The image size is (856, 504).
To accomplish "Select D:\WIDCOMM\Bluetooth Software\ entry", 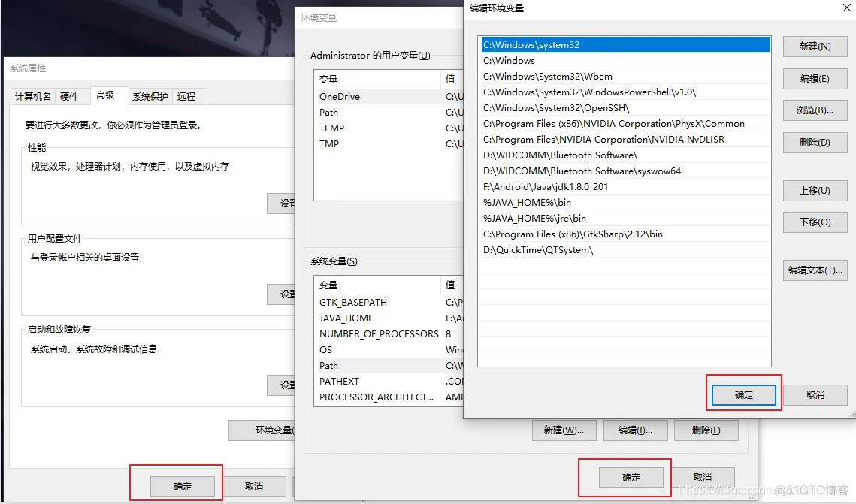I will click(x=625, y=155).
